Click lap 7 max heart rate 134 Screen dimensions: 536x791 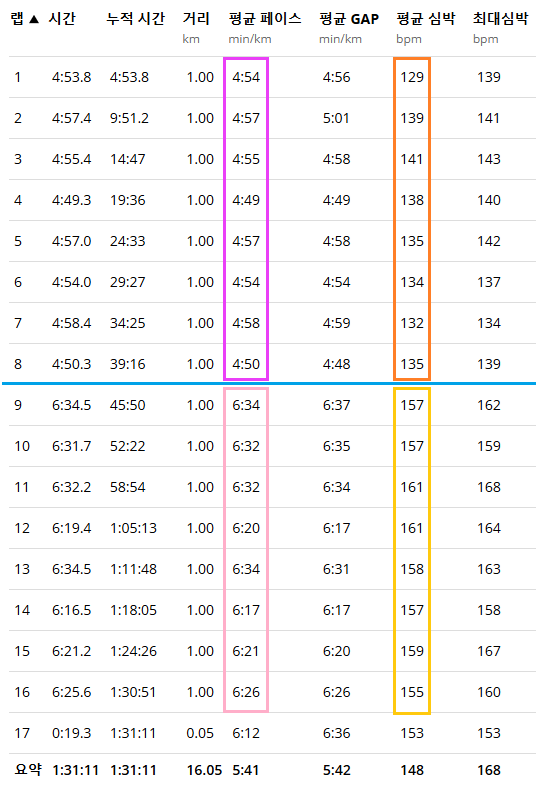tap(489, 323)
